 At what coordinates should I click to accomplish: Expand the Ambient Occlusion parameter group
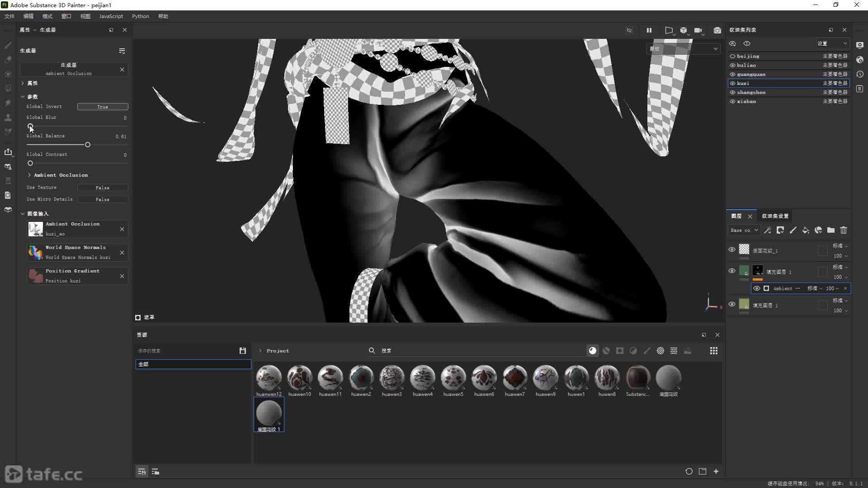[x=29, y=175]
